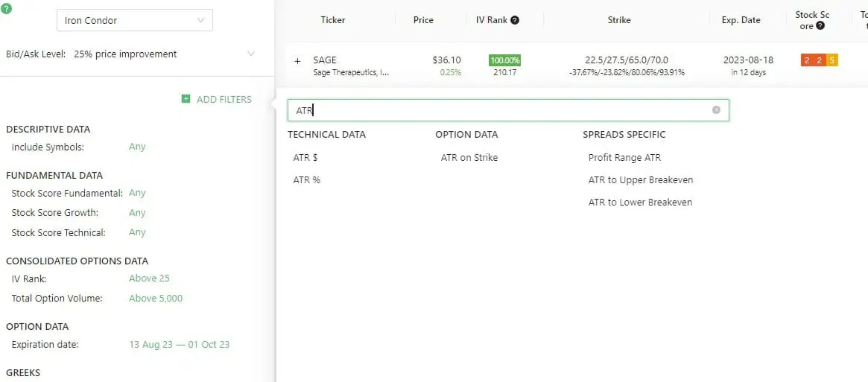Edit Total Option Volume Above 5,000 value
This screenshot has height=382, width=868.
pos(156,299)
